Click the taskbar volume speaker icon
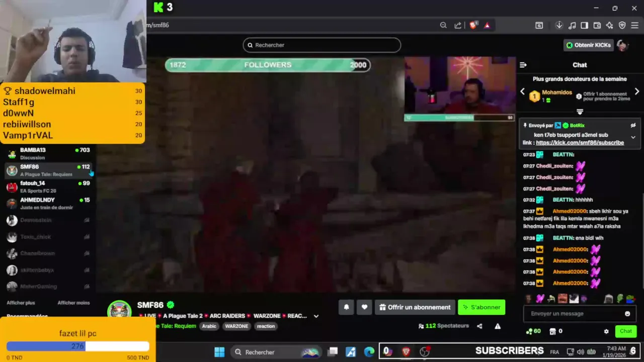 [580, 352]
